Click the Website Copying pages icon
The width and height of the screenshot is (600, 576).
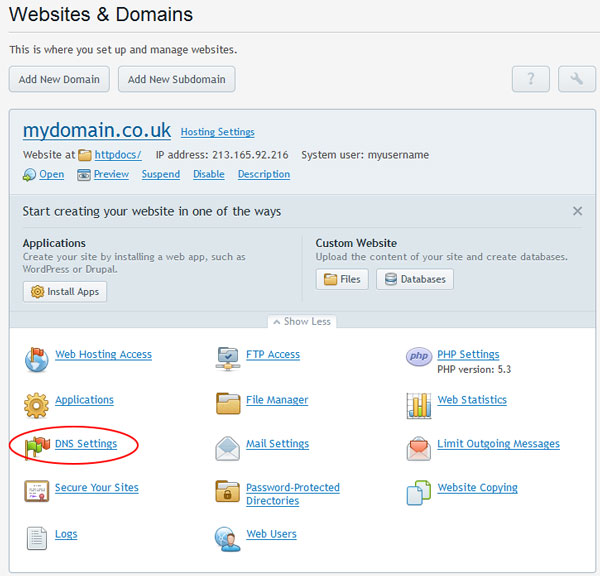(x=419, y=493)
